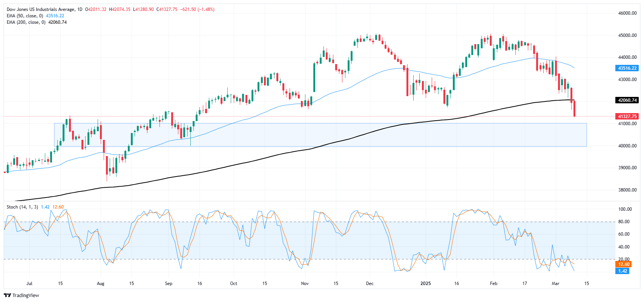Click the 43516.22 value in EMA 50 legend
Screen dimensions: 644x302
click(x=55, y=16)
